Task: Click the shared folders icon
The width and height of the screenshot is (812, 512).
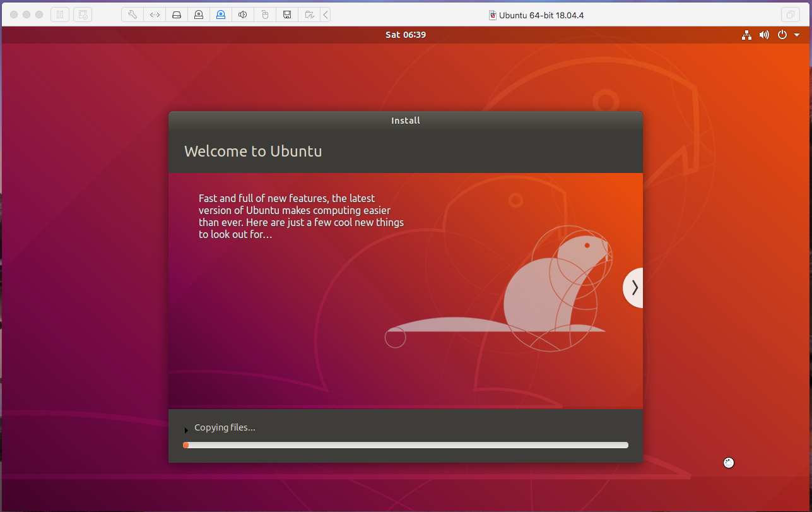Action: [309, 15]
